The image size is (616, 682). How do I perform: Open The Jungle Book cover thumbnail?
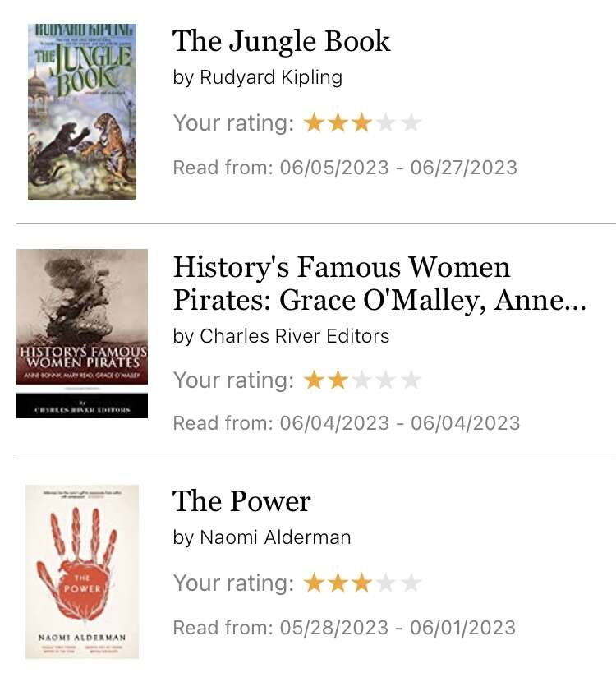point(82,112)
